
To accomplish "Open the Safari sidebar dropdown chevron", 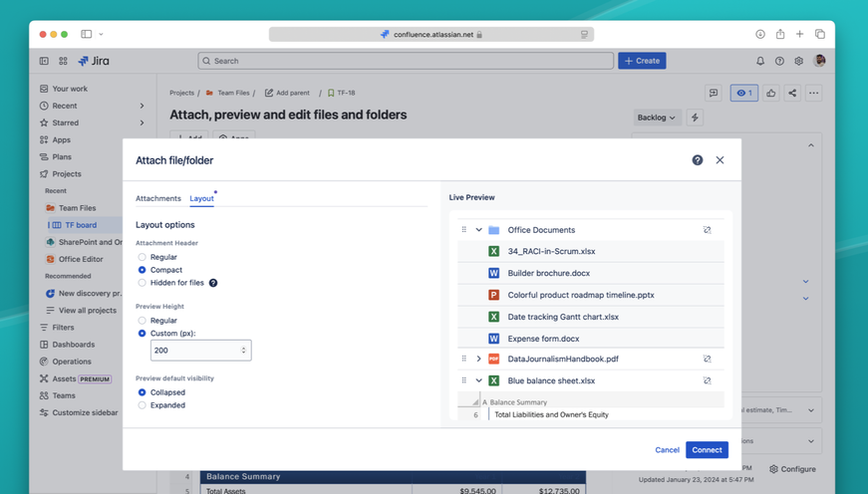I will pyautogui.click(x=101, y=34).
